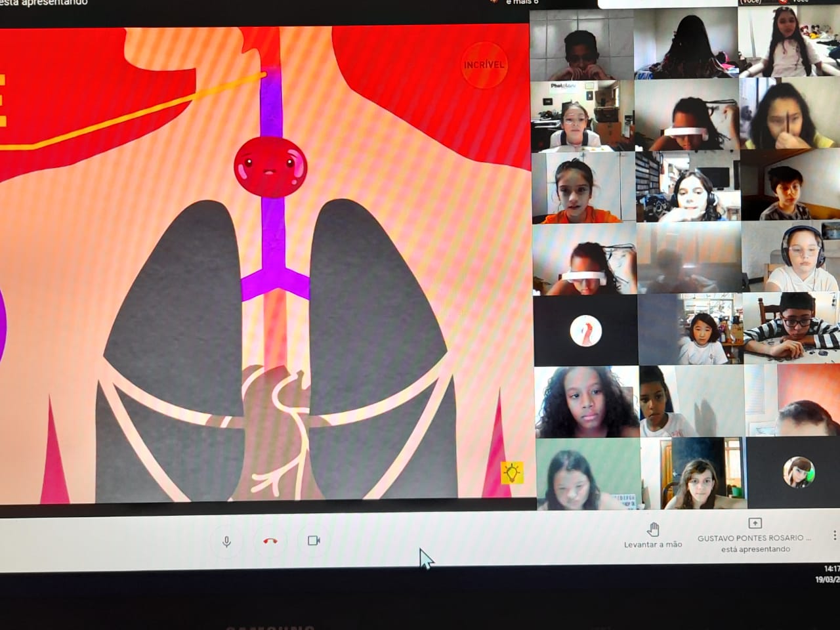This screenshot has width=840, height=630.
Task: Click the yellow lightbulb hint icon
Action: pyautogui.click(x=512, y=472)
